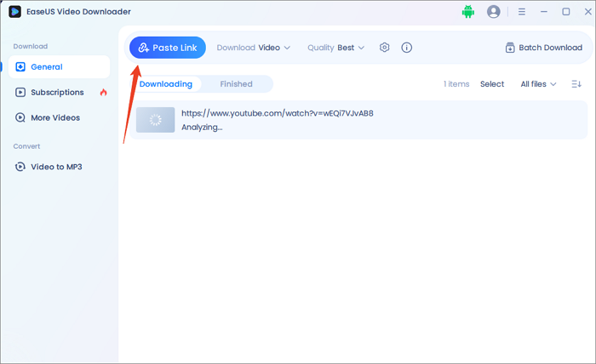Click the EaseUS Video Downloader logo icon
This screenshot has height=364, width=596.
coord(14,12)
